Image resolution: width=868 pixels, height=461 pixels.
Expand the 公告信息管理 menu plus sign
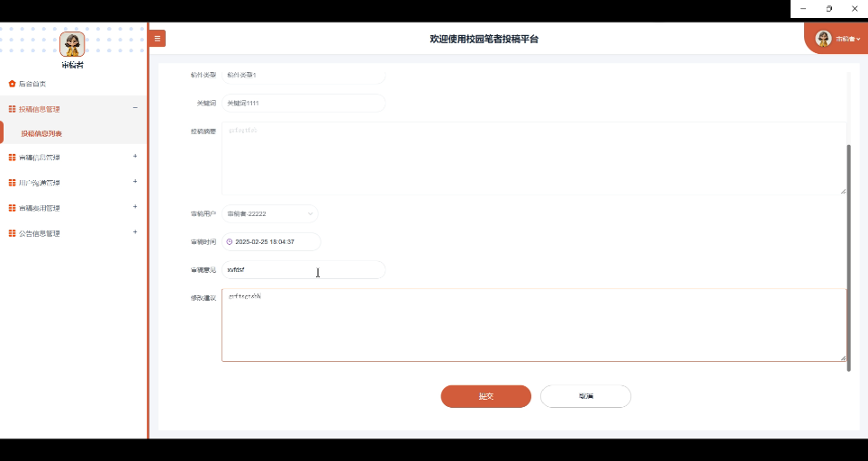point(135,232)
